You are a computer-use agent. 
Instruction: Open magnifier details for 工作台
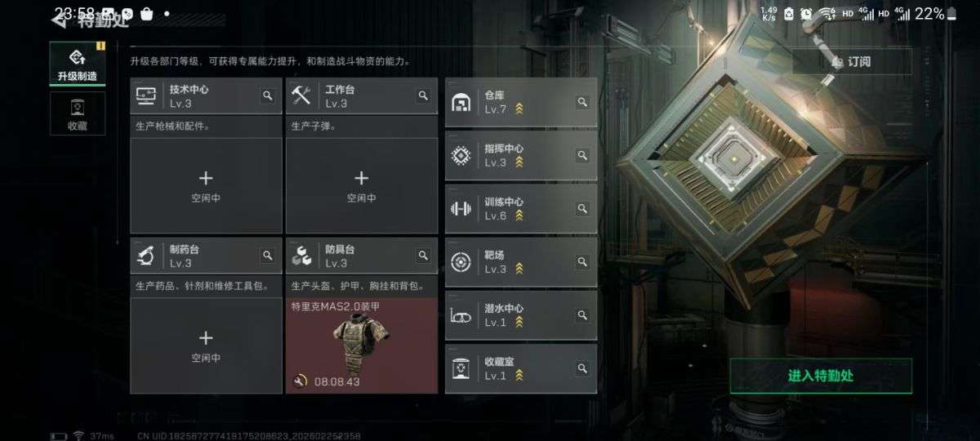(423, 96)
